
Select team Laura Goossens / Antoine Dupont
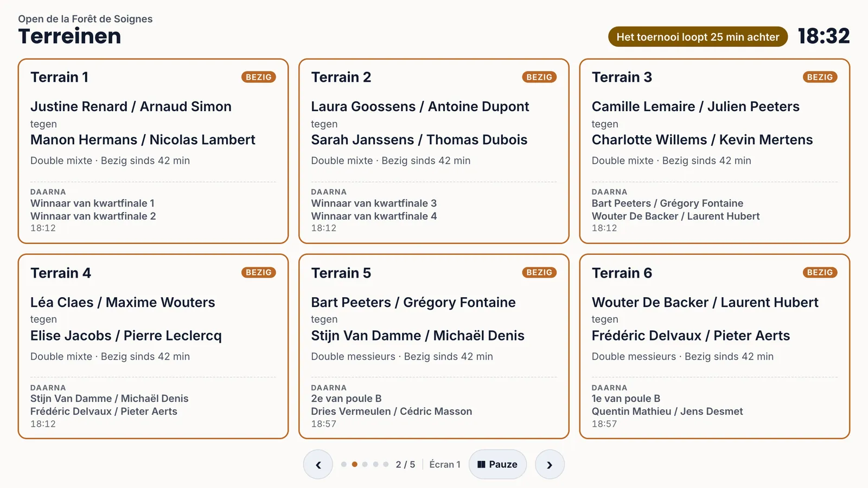click(420, 106)
